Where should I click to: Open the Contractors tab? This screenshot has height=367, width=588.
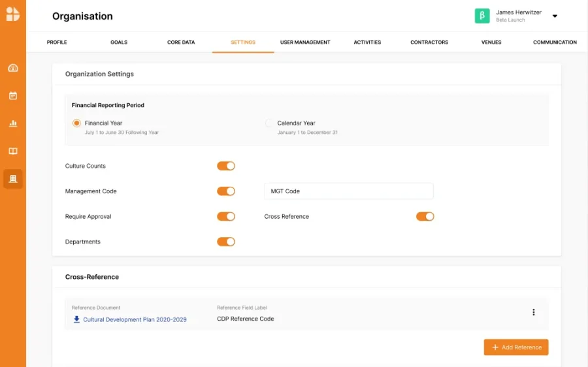click(429, 42)
